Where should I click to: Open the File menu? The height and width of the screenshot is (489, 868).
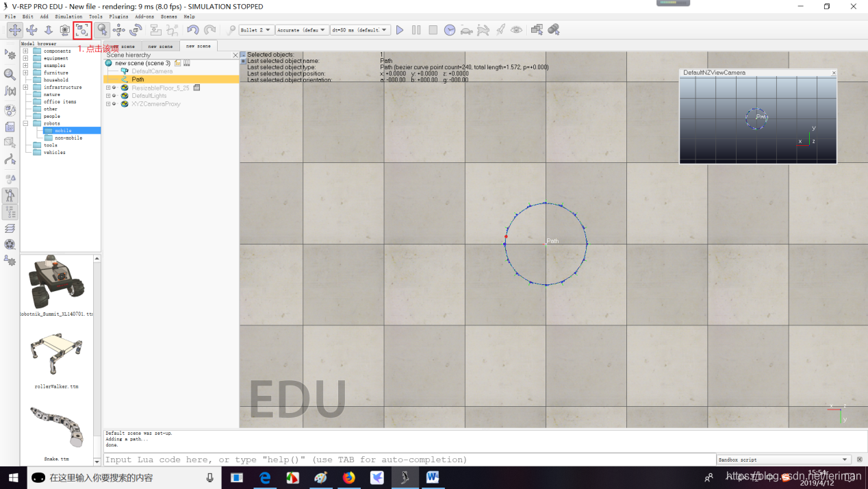(10, 16)
